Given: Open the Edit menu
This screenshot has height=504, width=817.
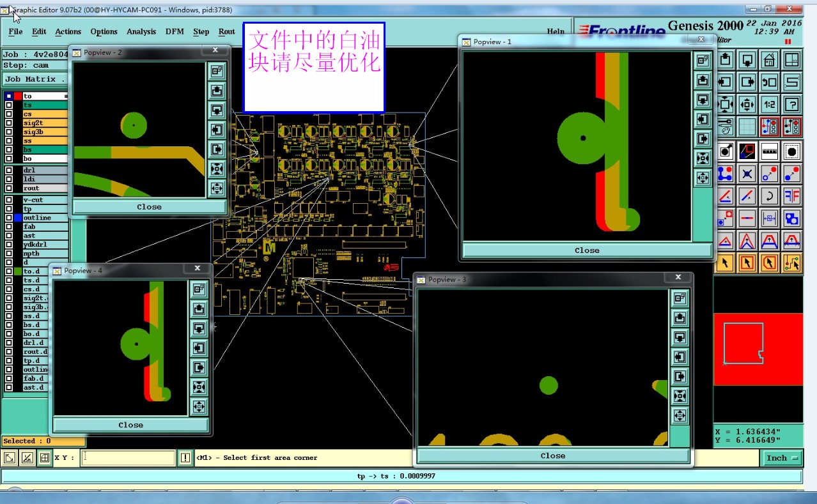Looking at the screenshot, I should (39, 31).
